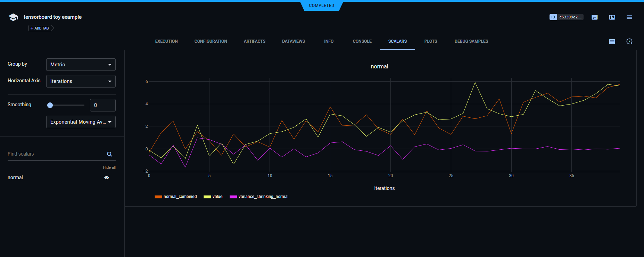Click the ADD TAG button
The width and height of the screenshot is (644, 257).
coord(41,28)
